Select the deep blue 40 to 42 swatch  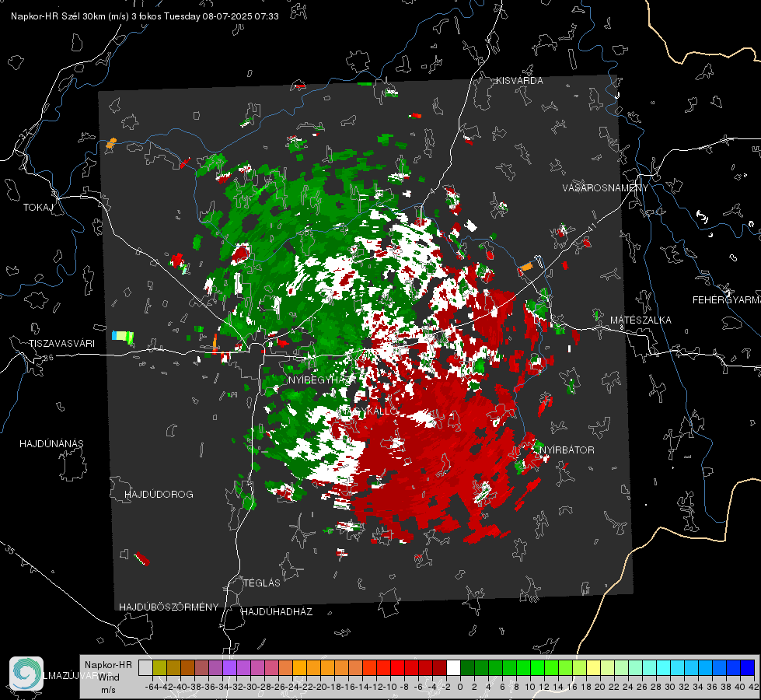point(748,667)
